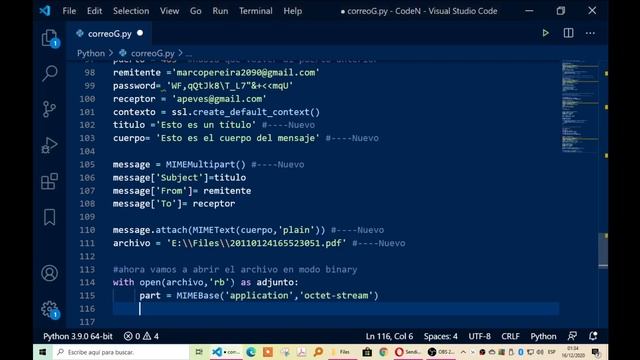Click line number 105 in gutter
This screenshot has width=640, height=360.
tap(87, 164)
